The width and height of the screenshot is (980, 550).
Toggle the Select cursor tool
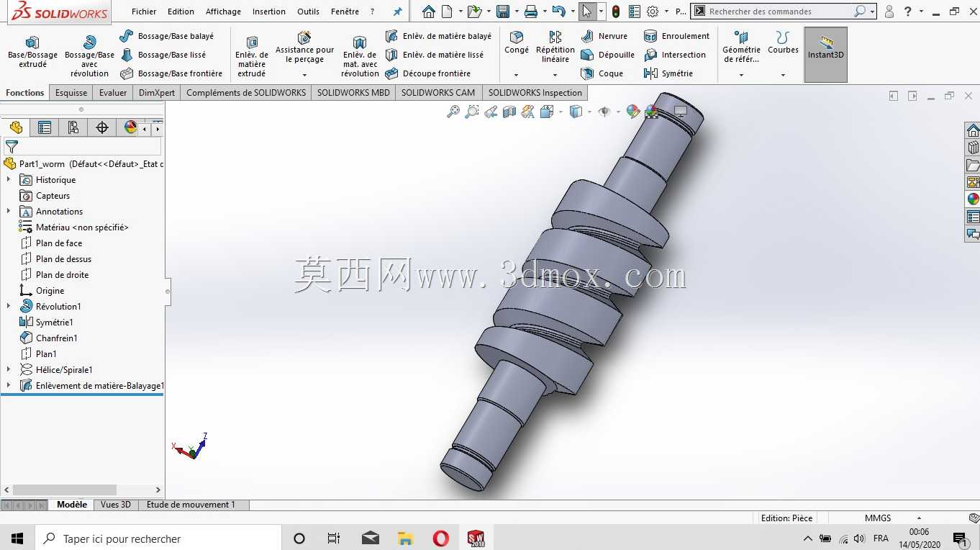(587, 12)
